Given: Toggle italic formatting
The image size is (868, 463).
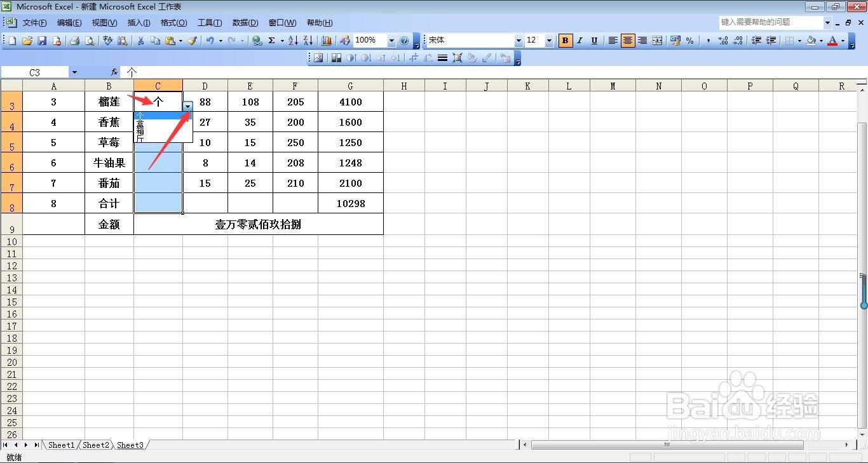Looking at the screenshot, I should (580, 40).
